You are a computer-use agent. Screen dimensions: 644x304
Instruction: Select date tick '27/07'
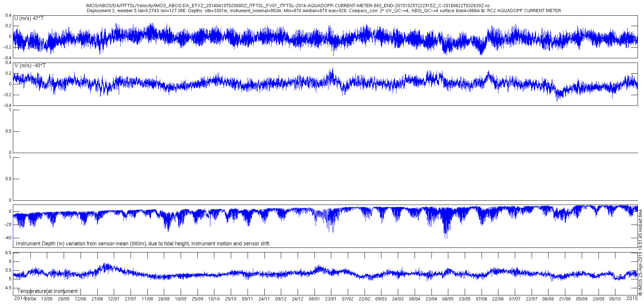[131, 299]
